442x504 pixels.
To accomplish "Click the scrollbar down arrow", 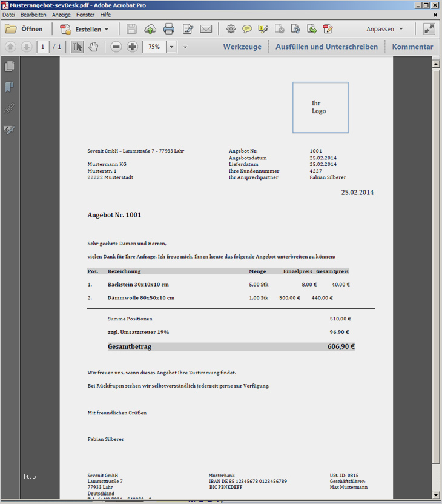I will point(435,495).
